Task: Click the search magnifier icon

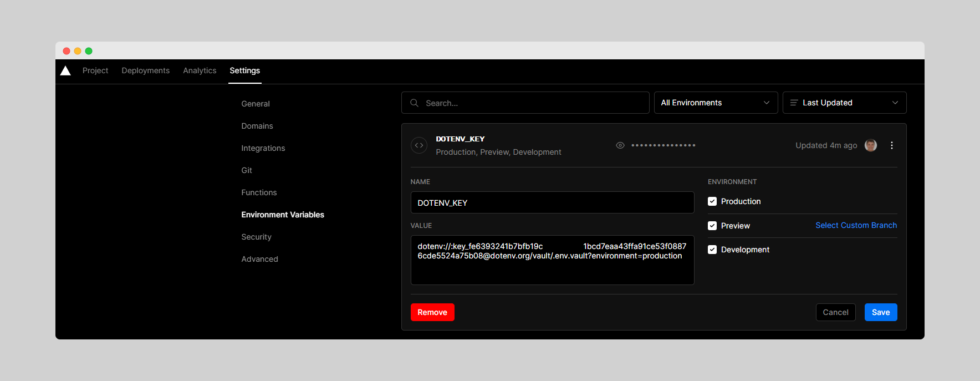Action: click(x=414, y=103)
